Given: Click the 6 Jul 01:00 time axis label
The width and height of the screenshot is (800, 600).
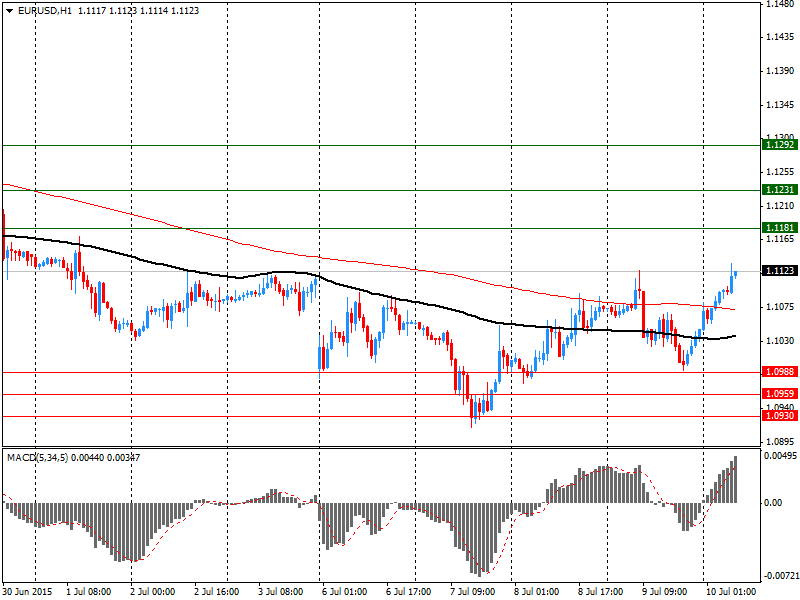Looking at the screenshot, I should point(345,592).
